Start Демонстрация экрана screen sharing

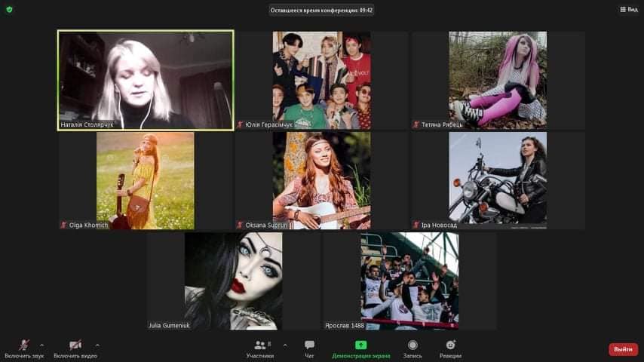[361, 348]
